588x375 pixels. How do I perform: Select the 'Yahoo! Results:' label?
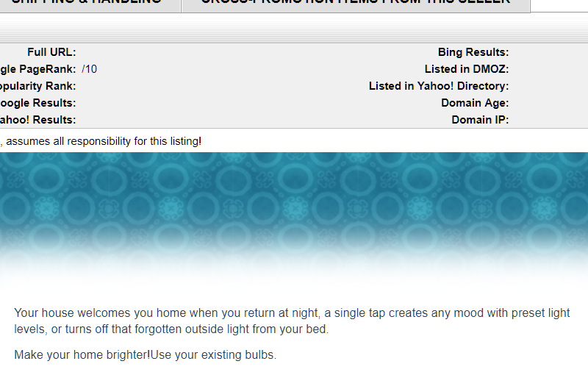(x=37, y=120)
